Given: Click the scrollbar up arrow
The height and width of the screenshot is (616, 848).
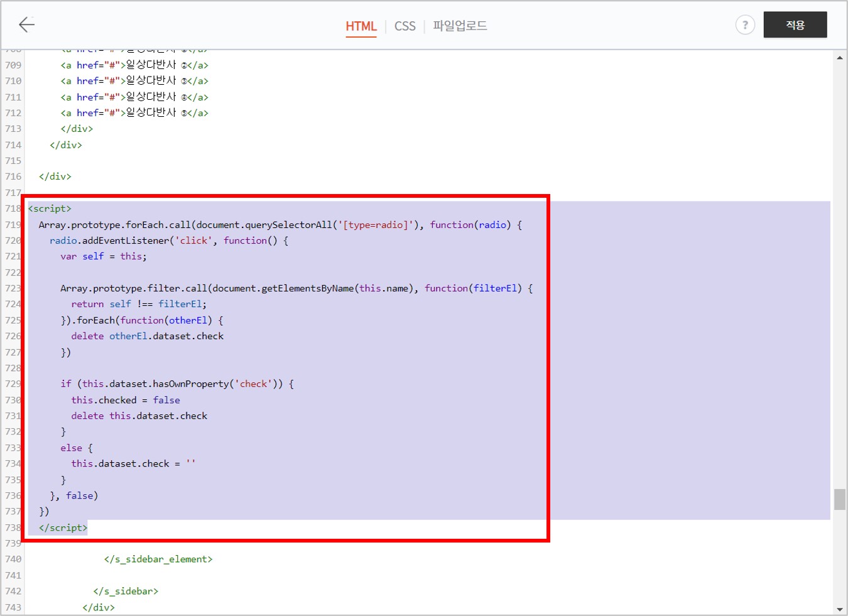Looking at the screenshot, I should (x=840, y=58).
